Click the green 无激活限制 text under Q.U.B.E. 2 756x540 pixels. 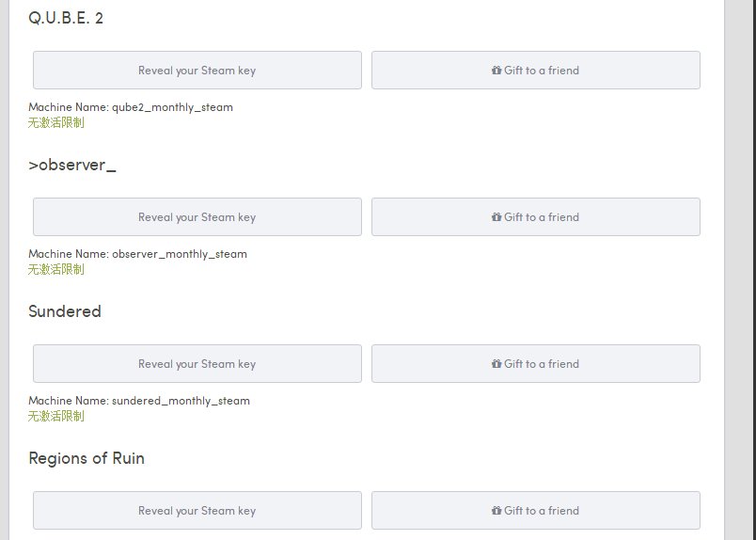tap(55, 122)
